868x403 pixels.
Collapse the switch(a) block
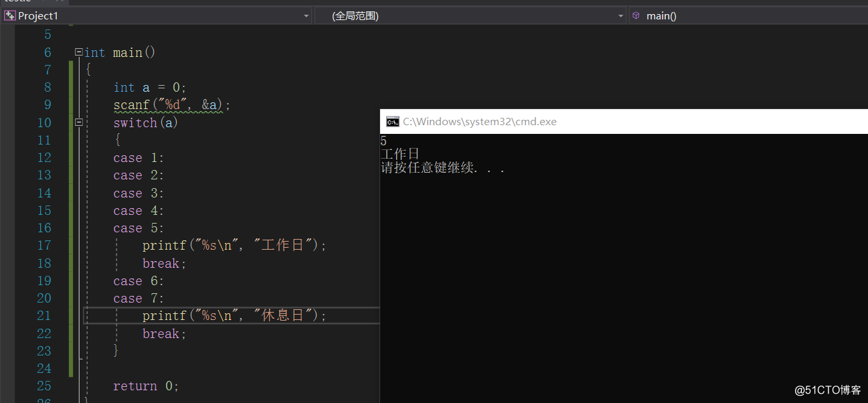[x=79, y=123]
